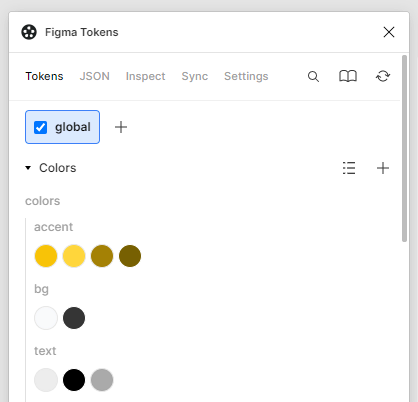Select the first bright yellow accent swatch
This screenshot has height=402, width=418.
(46, 256)
